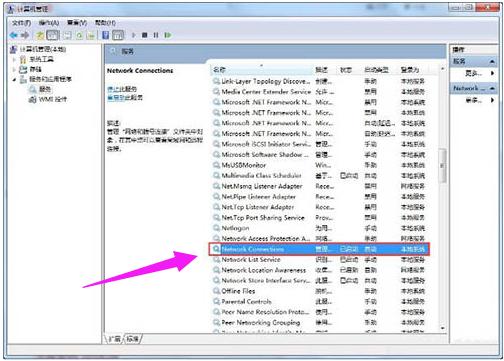Open the 操作(A) menu

click(x=49, y=23)
